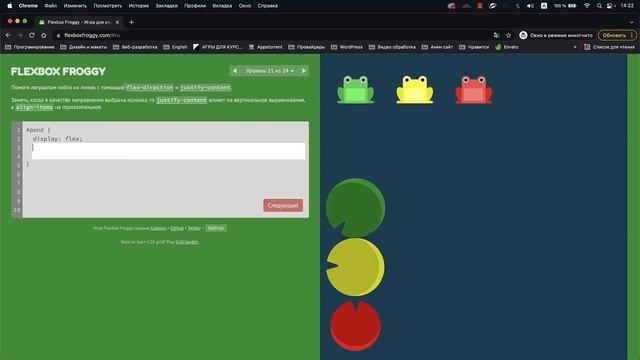Open the Аним сайт bookmarks folder
Image resolution: width=640 pixels, height=360 pixels.
tap(438, 47)
